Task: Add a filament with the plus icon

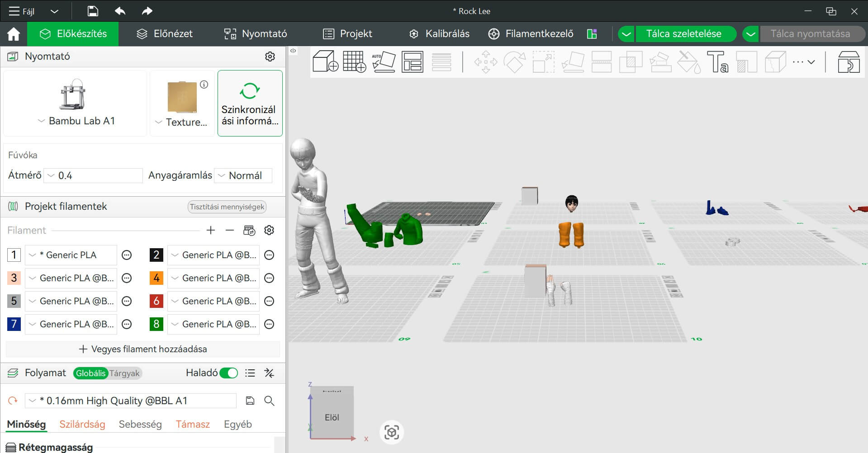Action: [x=211, y=230]
